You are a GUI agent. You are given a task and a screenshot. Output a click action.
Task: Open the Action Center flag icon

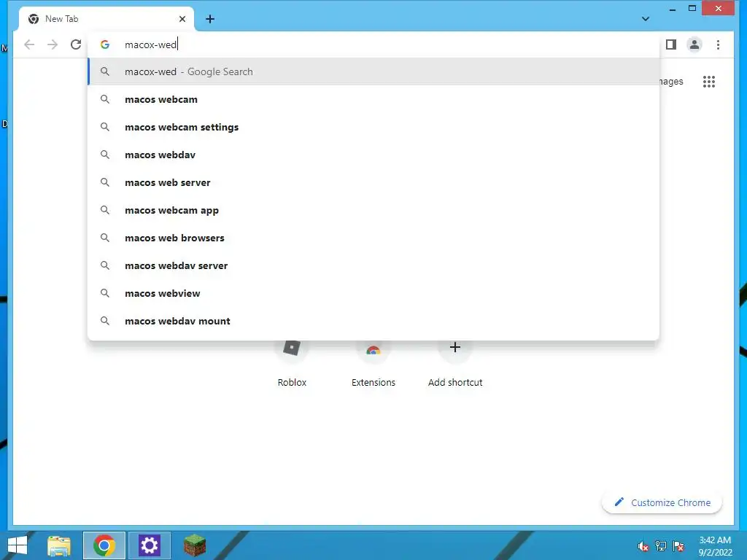(x=678, y=546)
